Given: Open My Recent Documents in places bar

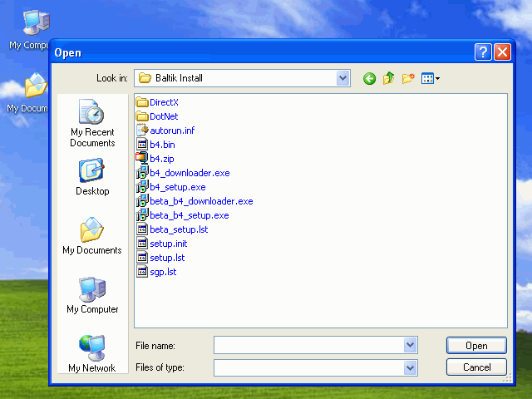Looking at the screenshot, I should tap(92, 123).
